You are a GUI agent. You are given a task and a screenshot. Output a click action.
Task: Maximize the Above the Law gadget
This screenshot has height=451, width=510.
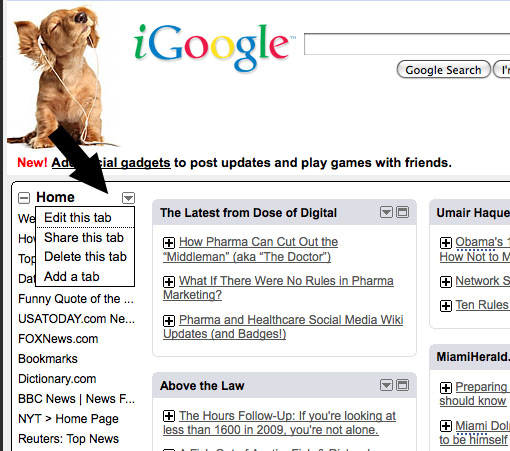pyautogui.click(x=403, y=385)
